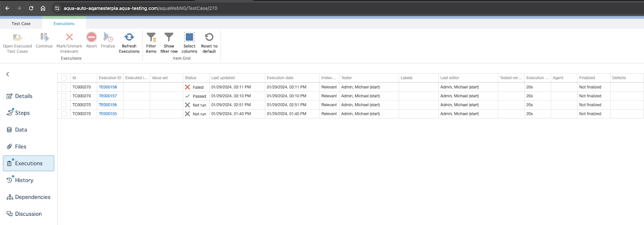Open execution link TE000156

pyautogui.click(x=108, y=105)
